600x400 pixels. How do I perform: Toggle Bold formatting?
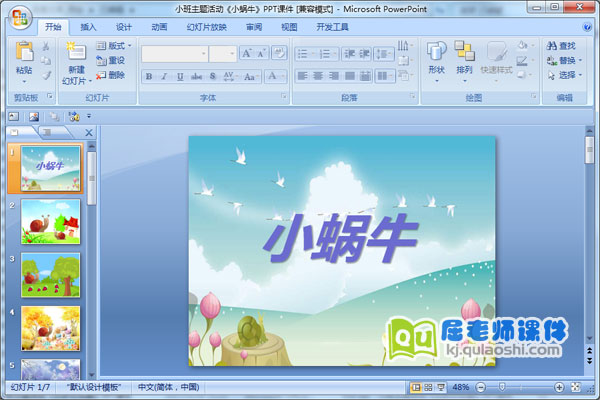[x=149, y=77]
